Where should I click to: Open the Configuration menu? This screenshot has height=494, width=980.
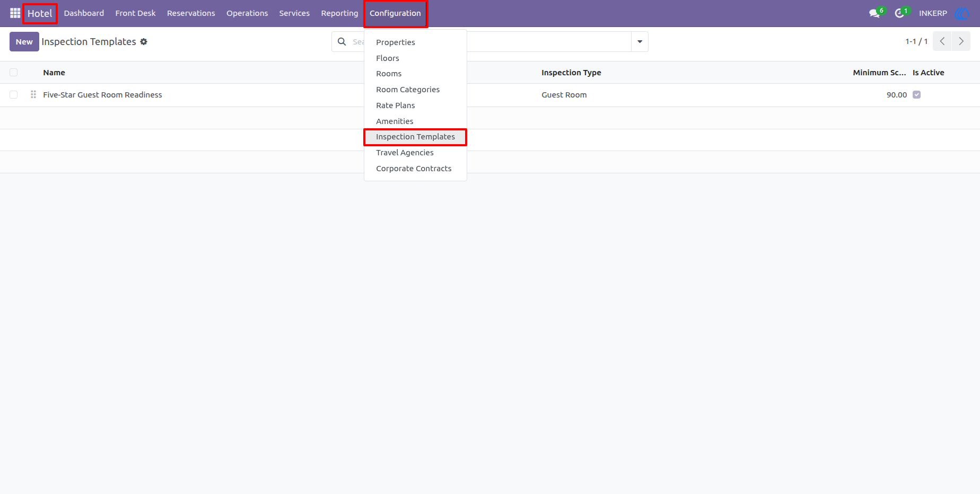(x=395, y=13)
